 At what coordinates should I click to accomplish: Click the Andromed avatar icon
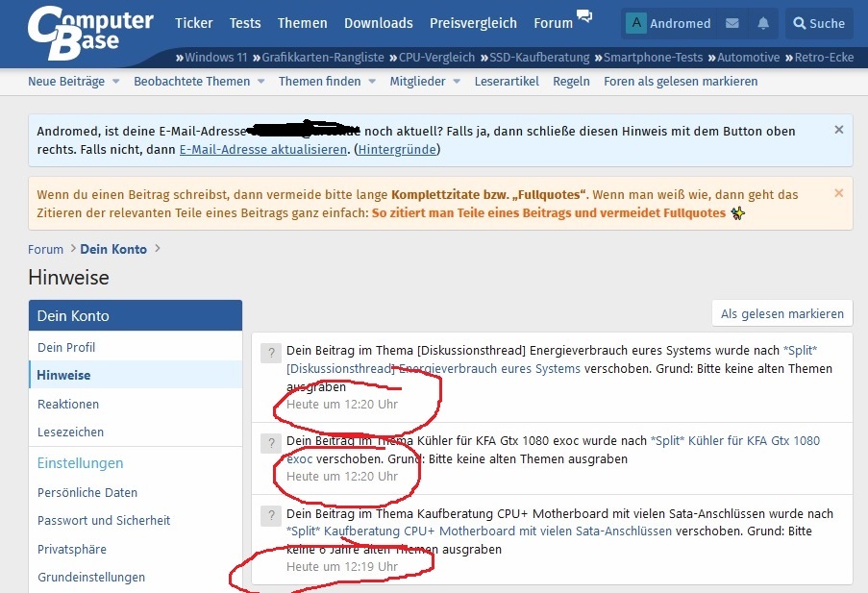(x=635, y=23)
